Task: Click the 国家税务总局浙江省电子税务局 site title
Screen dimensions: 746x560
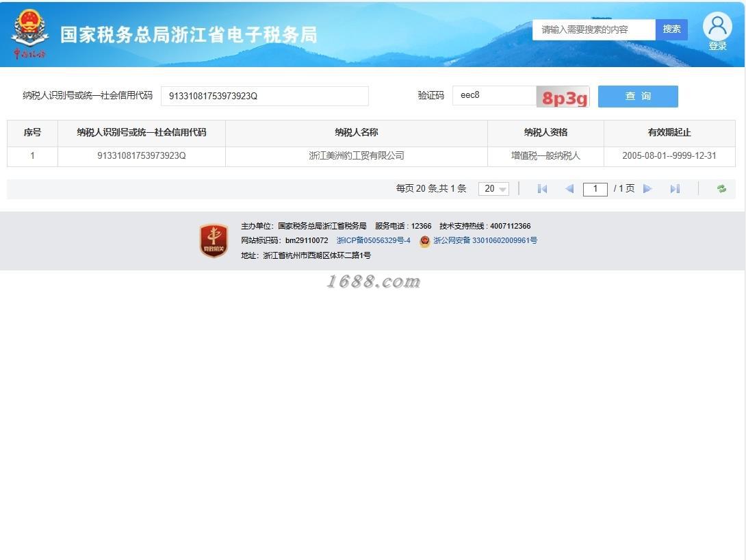Action: tap(188, 35)
